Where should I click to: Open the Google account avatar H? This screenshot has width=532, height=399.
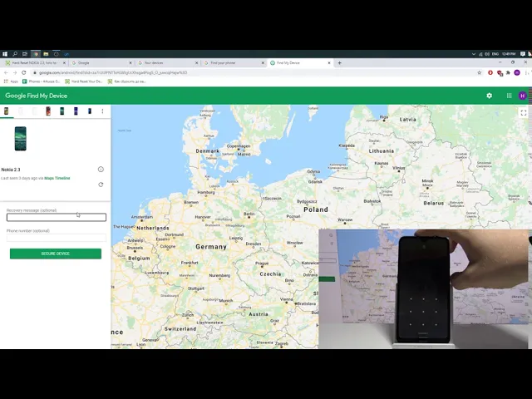522,96
